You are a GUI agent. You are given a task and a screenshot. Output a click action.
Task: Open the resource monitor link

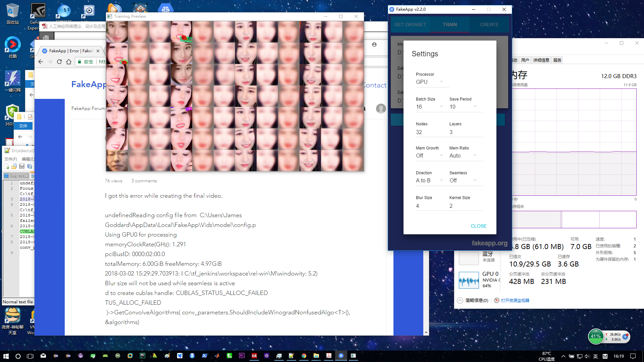click(515, 300)
